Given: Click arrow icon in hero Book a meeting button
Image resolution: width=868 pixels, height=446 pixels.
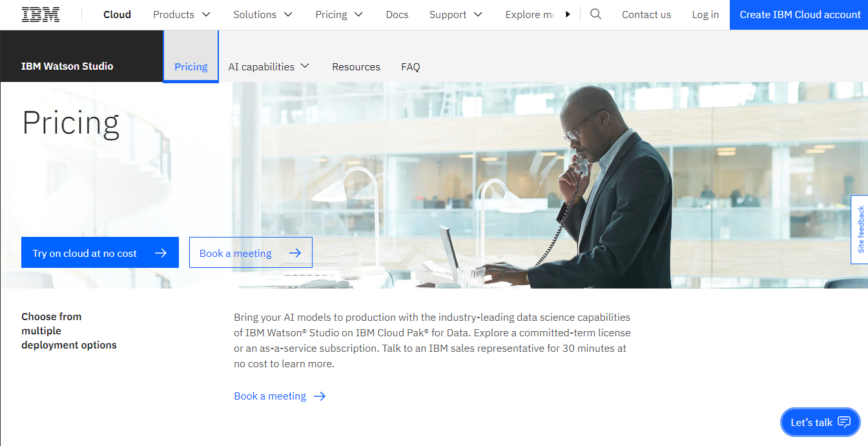Looking at the screenshot, I should (x=295, y=253).
